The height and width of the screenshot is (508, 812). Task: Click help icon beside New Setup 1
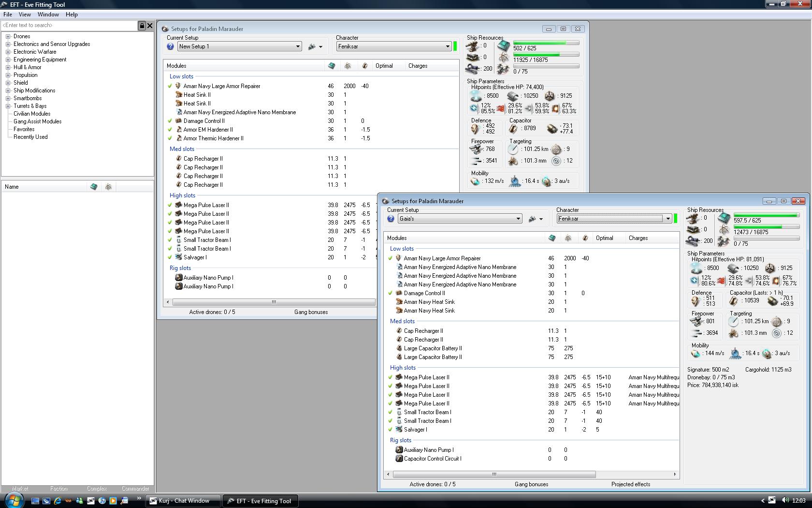pyautogui.click(x=170, y=46)
